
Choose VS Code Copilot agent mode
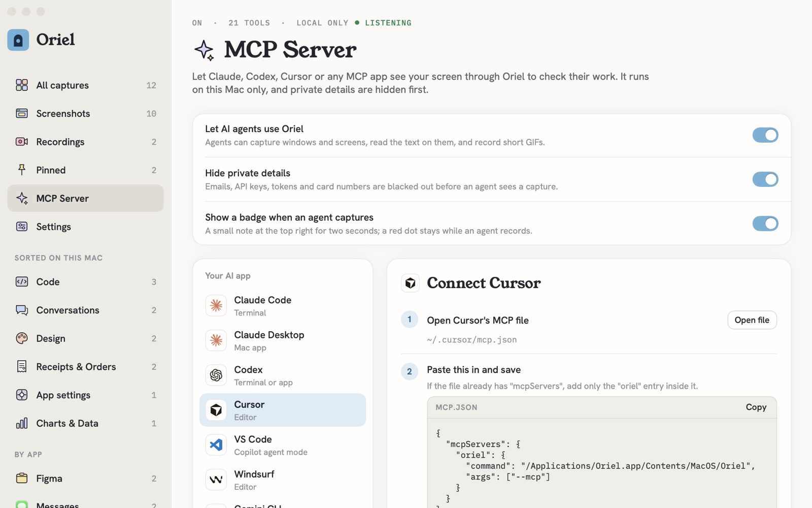283,445
